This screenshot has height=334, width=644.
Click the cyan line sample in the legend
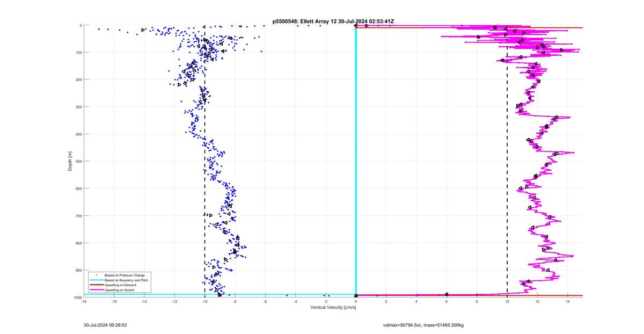96,280
